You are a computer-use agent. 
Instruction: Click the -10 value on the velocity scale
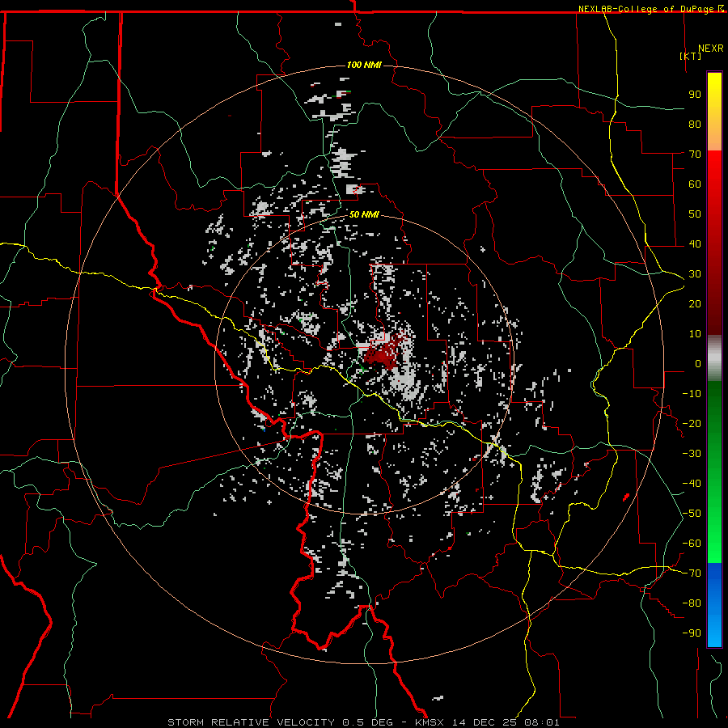click(692, 394)
